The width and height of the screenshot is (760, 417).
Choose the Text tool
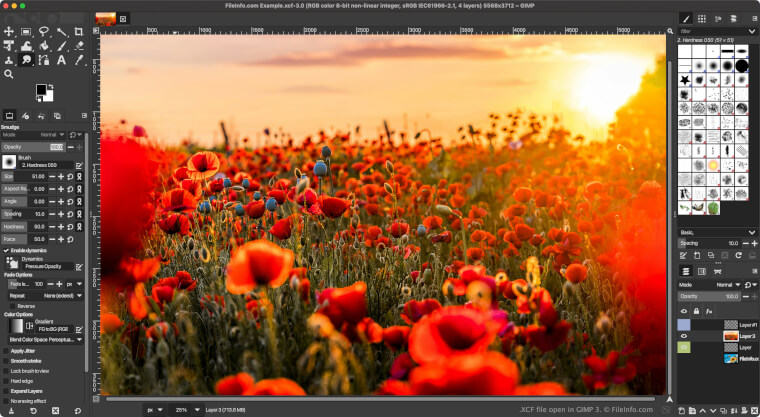[61, 60]
